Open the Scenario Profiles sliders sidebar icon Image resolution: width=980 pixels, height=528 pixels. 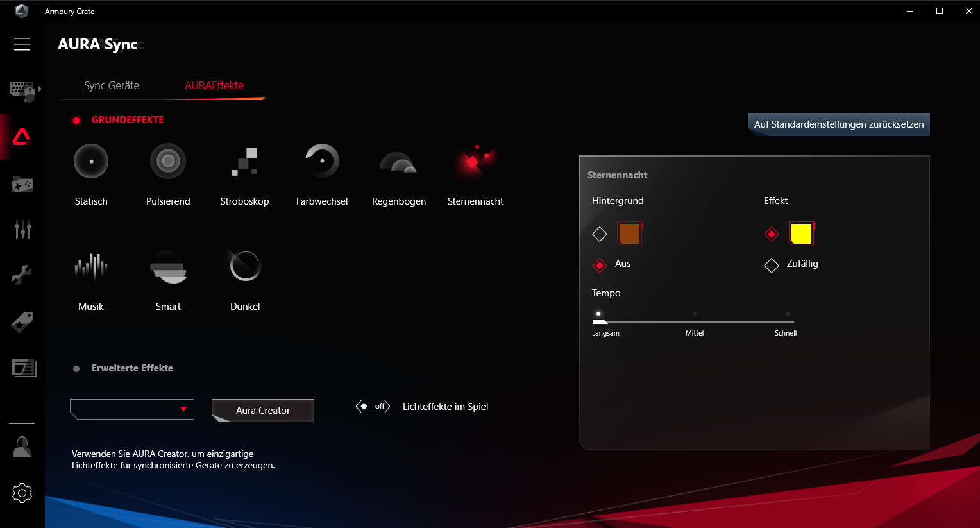click(x=22, y=229)
